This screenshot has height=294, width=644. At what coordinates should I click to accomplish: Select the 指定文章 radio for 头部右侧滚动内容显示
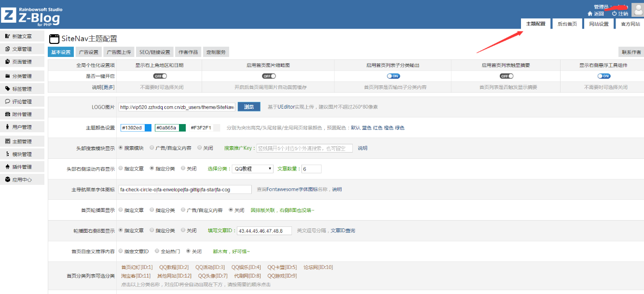pyautogui.click(x=121, y=168)
